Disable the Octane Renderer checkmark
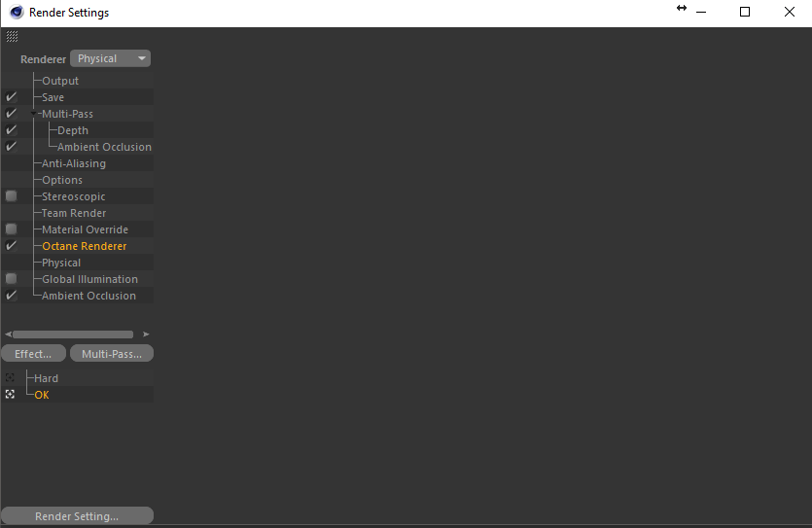 (11, 246)
